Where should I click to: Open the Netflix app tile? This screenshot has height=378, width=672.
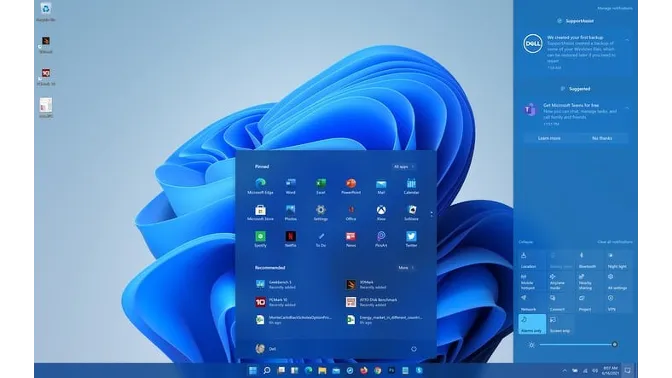[291, 239]
